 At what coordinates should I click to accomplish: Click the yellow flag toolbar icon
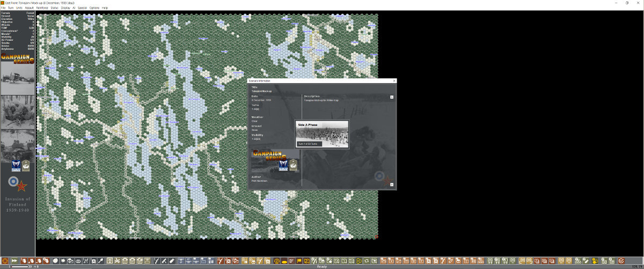[x=299, y=260]
